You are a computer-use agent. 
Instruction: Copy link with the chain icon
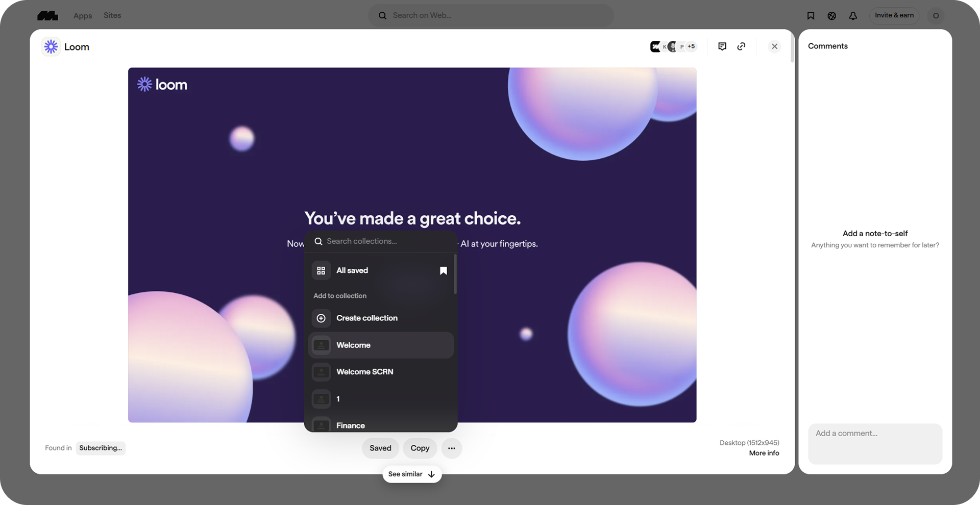742,46
